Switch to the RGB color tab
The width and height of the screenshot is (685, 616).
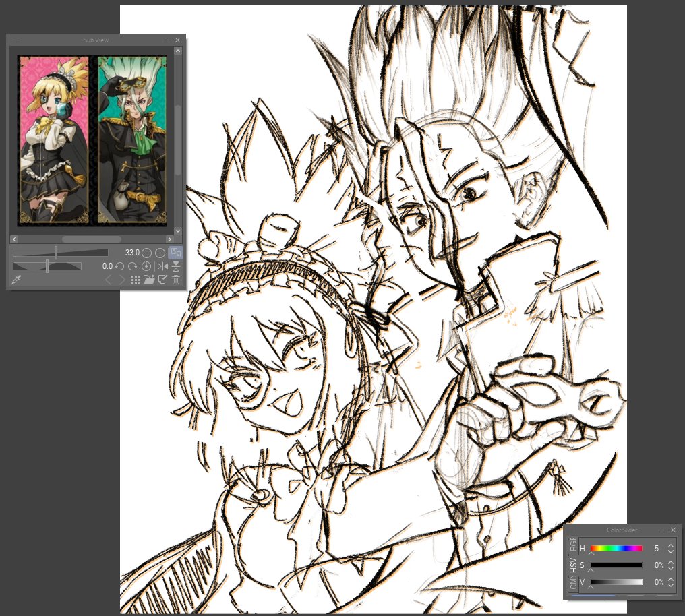click(573, 545)
